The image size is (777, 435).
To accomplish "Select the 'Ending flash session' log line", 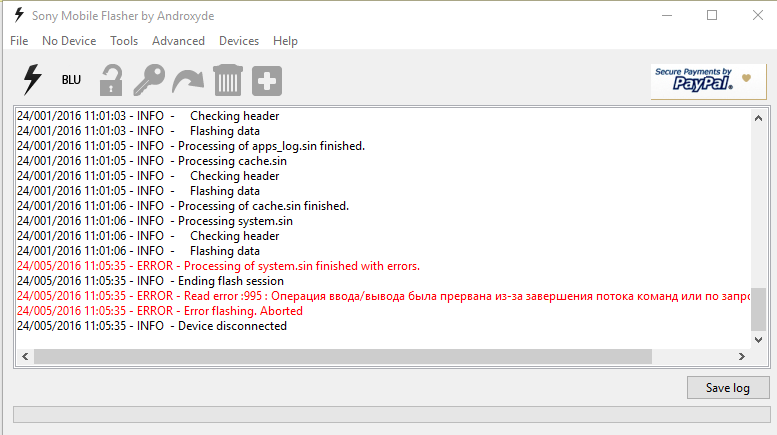I will click(x=150, y=280).
